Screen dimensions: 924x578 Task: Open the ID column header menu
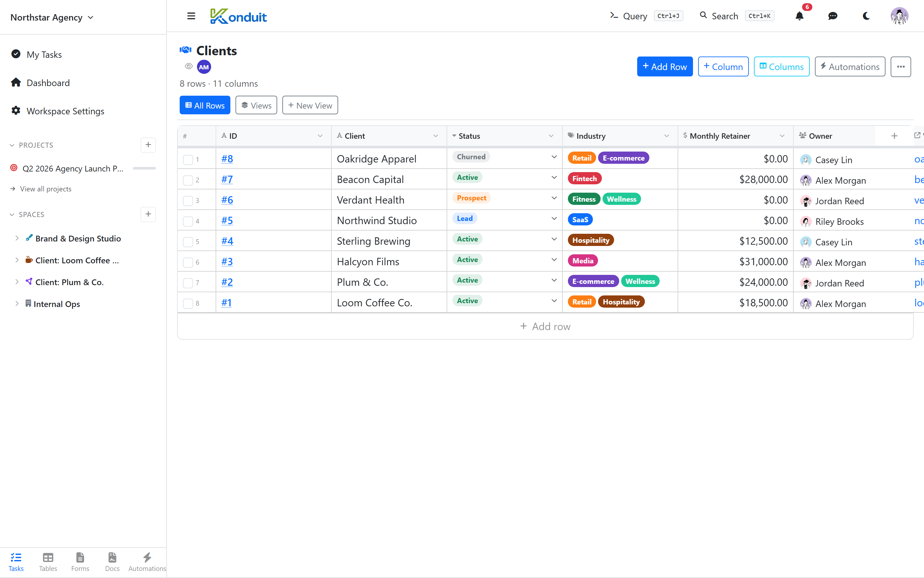tap(320, 136)
